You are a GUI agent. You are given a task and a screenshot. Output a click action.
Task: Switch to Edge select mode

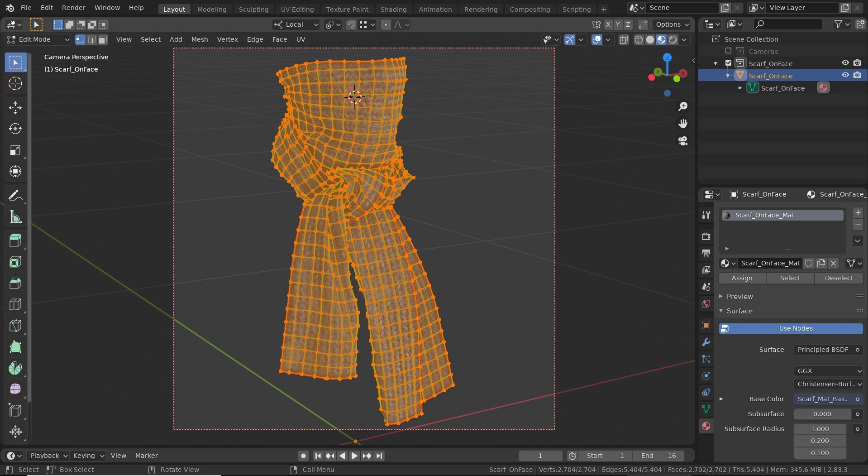tap(91, 40)
